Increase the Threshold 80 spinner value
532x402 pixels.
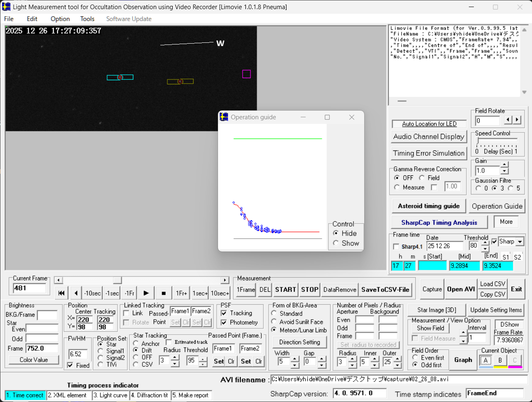[485, 243]
